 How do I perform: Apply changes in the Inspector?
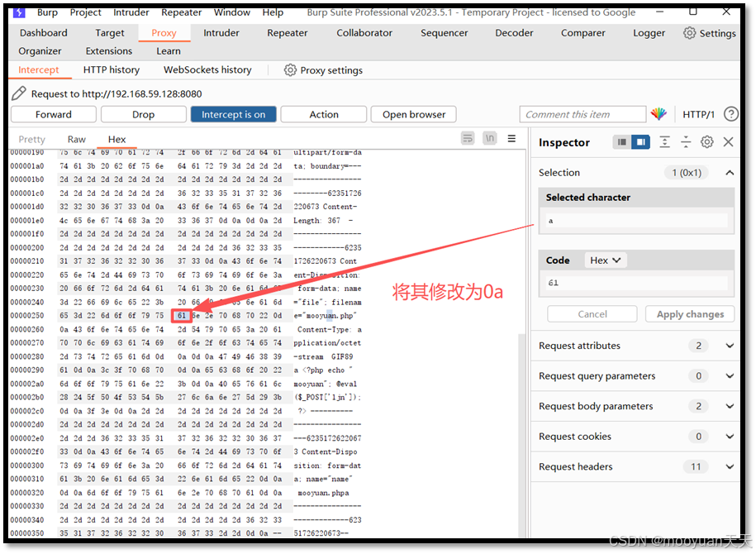tap(690, 314)
